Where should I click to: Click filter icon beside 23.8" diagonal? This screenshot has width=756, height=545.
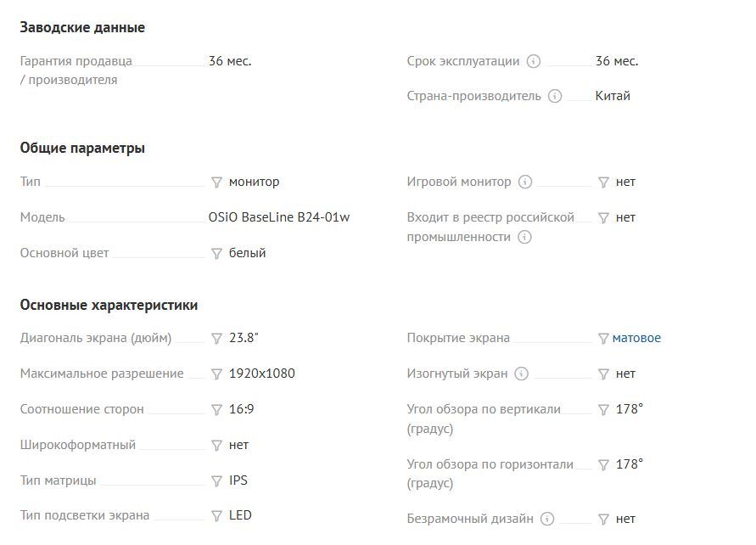tap(216, 339)
